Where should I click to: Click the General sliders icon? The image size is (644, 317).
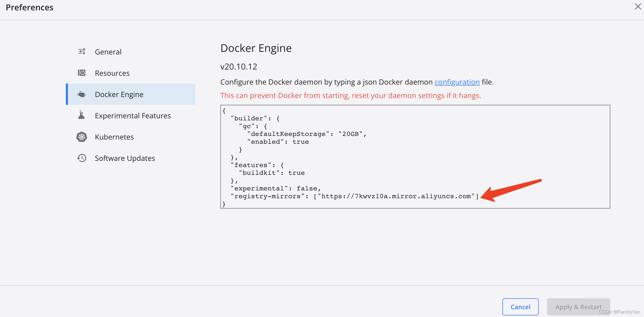(x=82, y=51)
